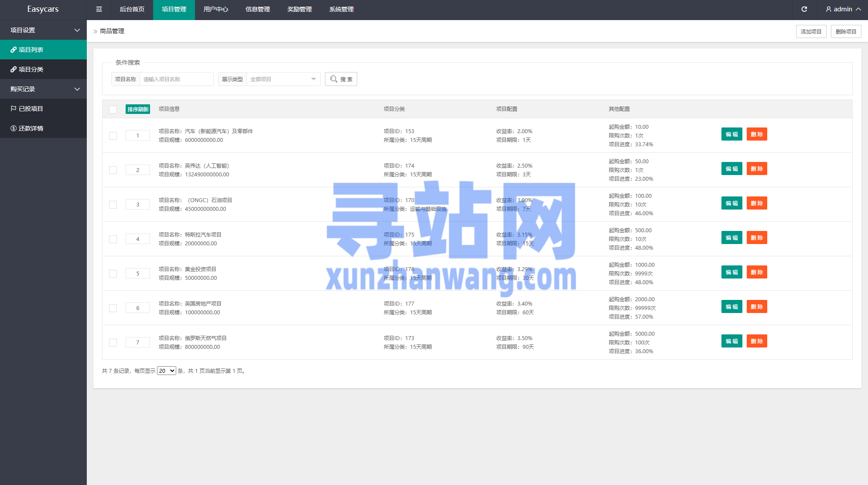Open the 用户中心 top menu

pyautogui.click(x=215, y=9)
